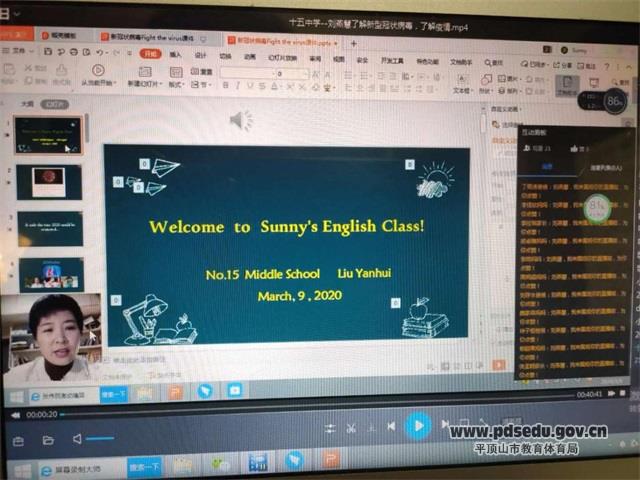Open the 插入 (Insert) ribbon tab
Viewport: 640px width, 480px height.
(x=176, y=55)
